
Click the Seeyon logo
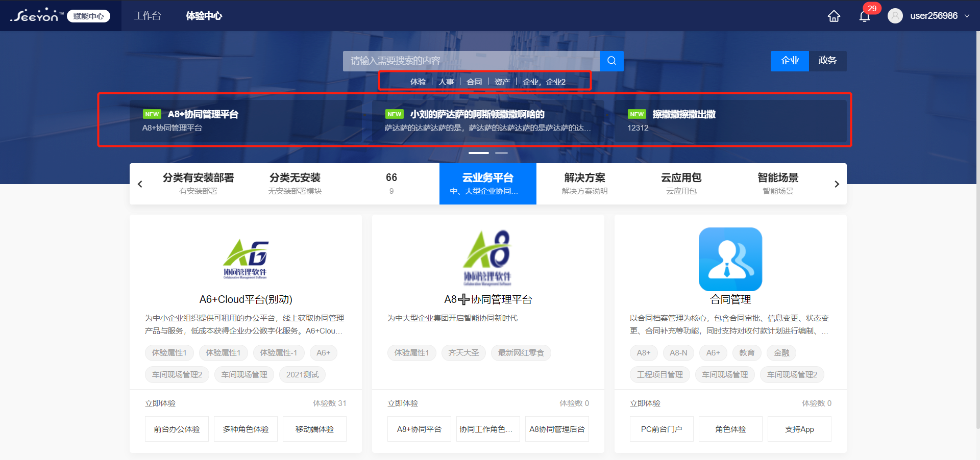[x=36, y=15]
